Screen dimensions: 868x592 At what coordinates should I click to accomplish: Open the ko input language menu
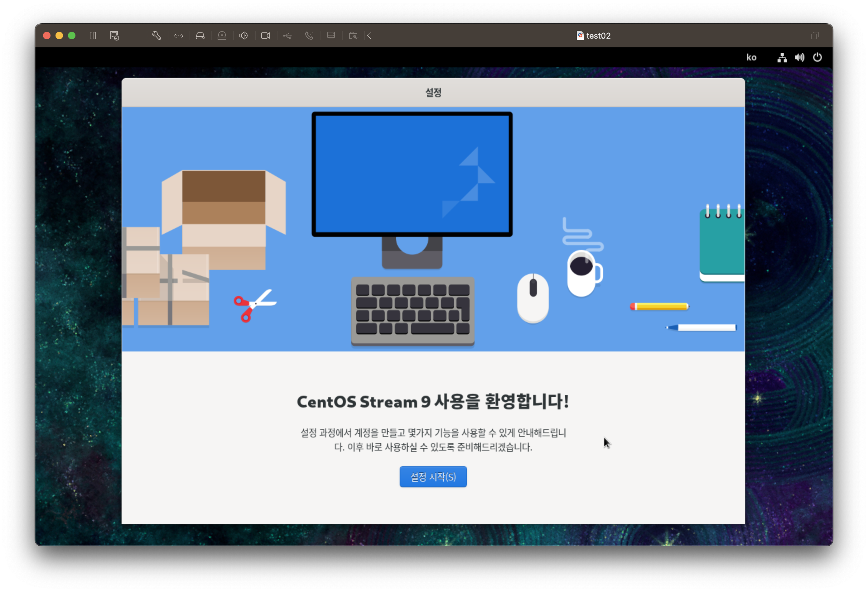pyautogui.click(x=751, y=57)
